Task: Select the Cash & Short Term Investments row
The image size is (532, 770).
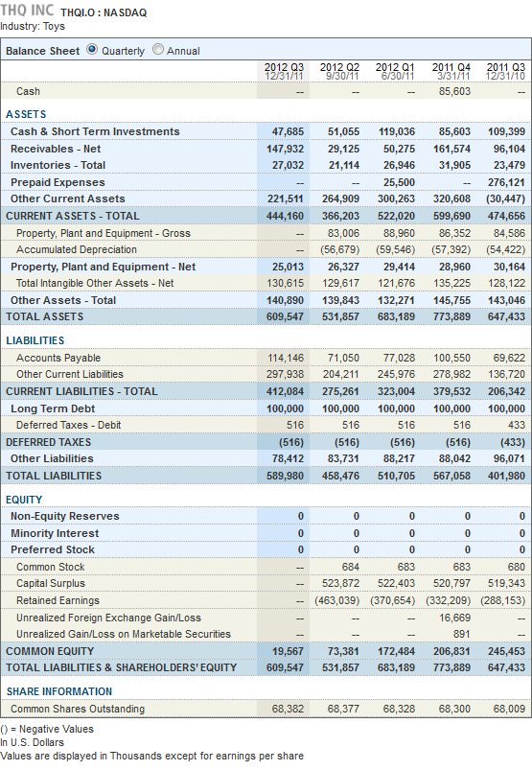Action: 266,131
